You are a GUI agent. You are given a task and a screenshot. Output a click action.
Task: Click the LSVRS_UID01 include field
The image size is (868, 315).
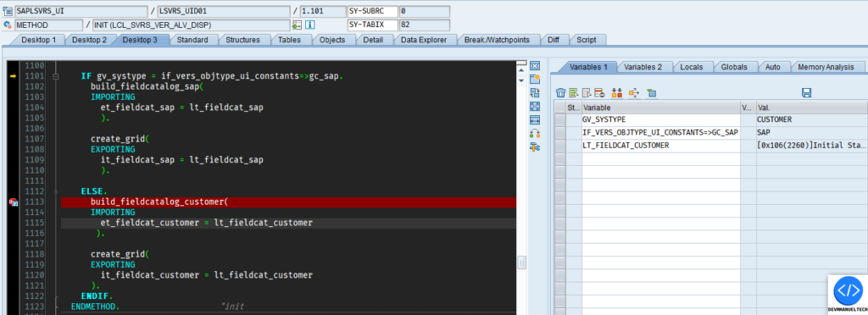click(x=224, y=11)
